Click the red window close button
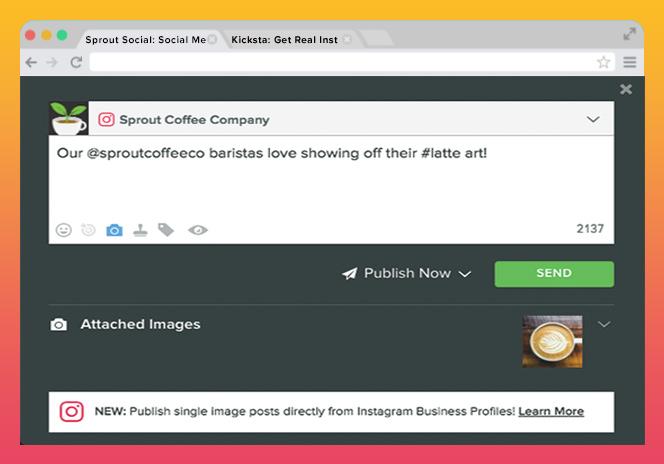This screenshot has width=664, height=464. 30,35
